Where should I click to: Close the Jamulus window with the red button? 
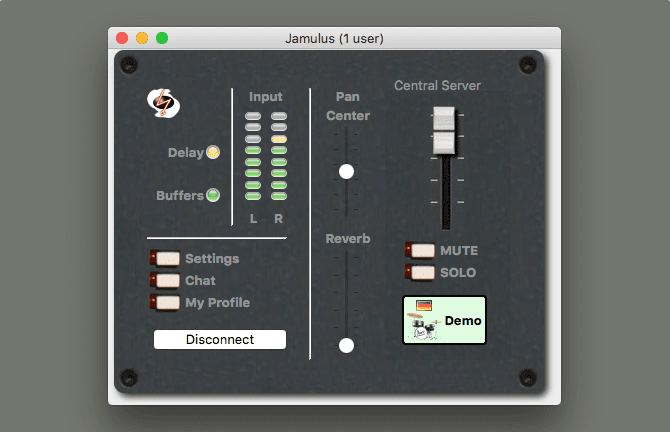(122, 38)
